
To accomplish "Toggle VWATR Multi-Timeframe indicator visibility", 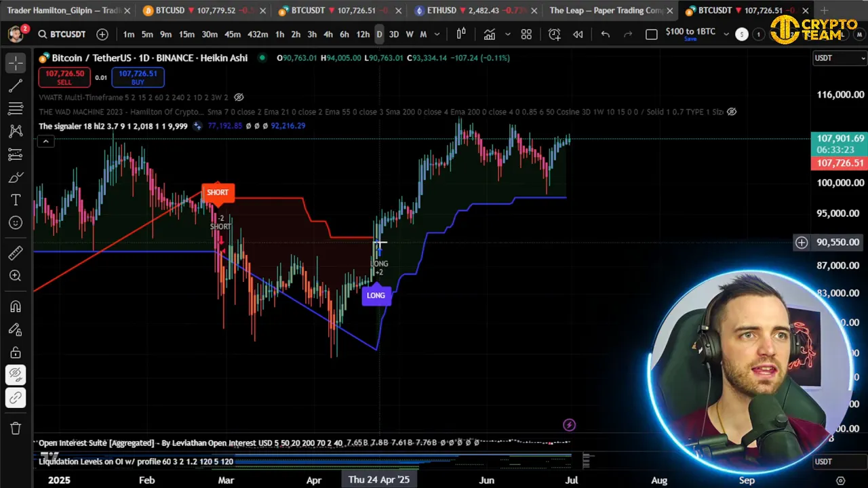I will click(239, 98).
